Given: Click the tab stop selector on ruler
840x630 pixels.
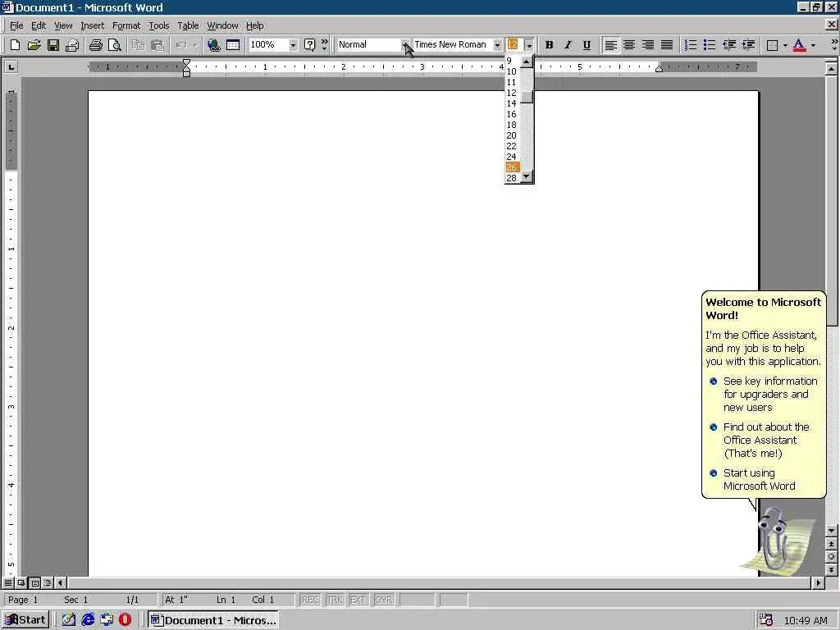Looking at the screenshot, I should [11, 67].
